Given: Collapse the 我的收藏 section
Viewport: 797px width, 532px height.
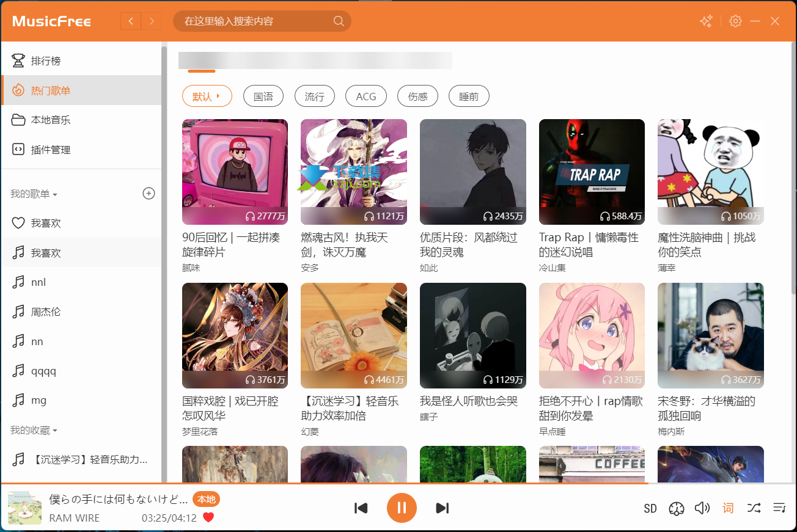Looking at the screenshot, I should [34, 431].
